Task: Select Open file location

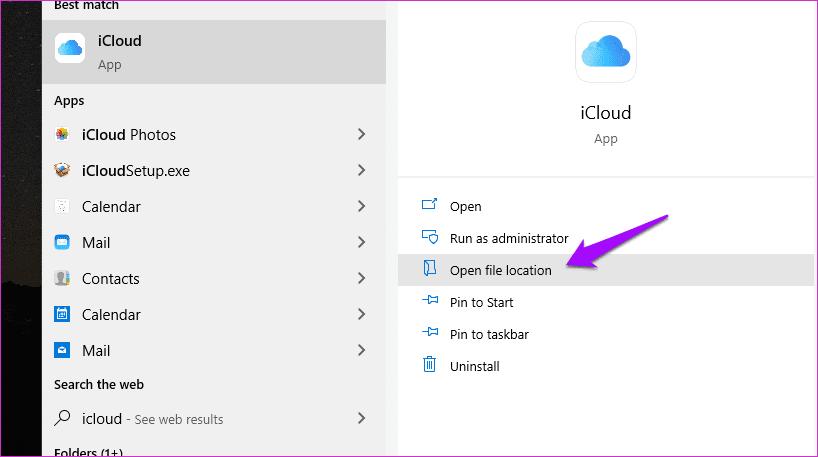Action: click(606, 270)
